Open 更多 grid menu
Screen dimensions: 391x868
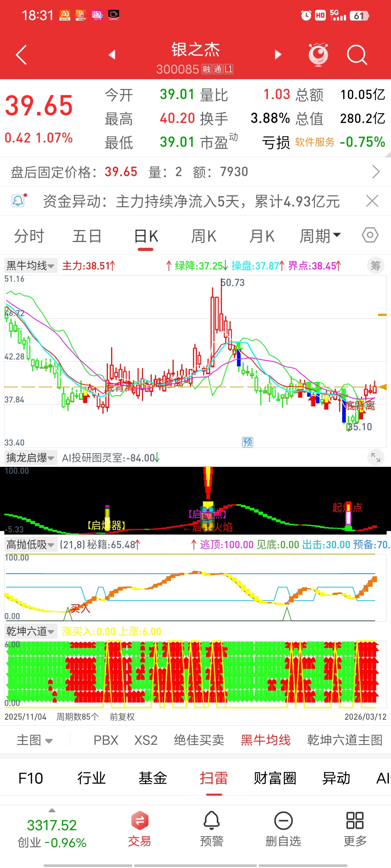point(355,829)
